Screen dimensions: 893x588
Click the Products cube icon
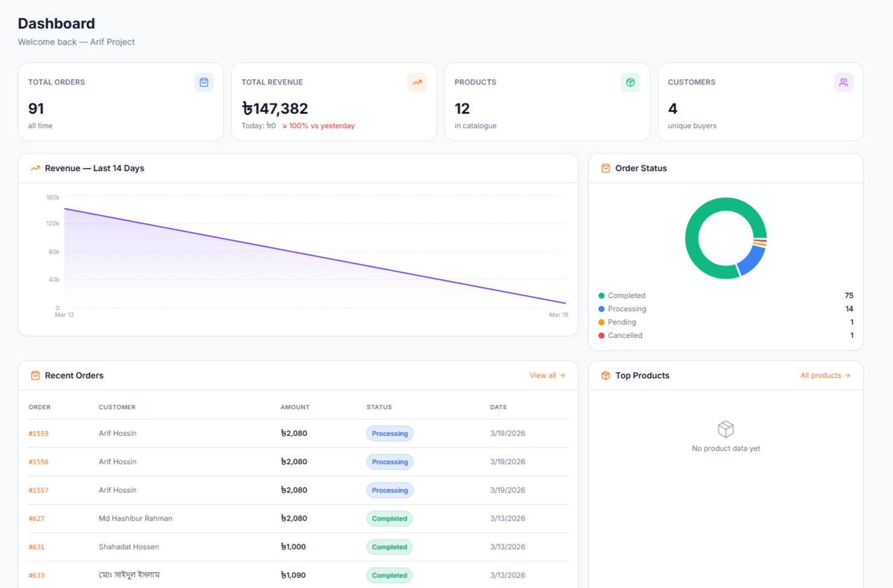tap(630, 82)
